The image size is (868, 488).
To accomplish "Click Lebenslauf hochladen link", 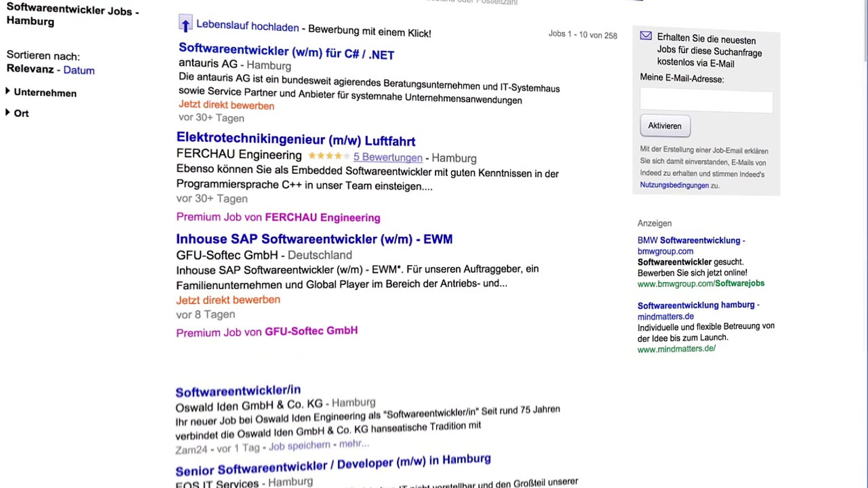I will point(247,26).
